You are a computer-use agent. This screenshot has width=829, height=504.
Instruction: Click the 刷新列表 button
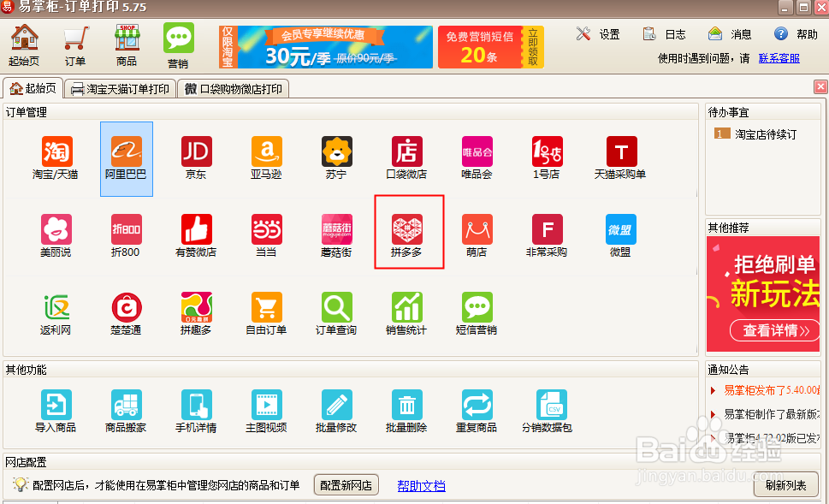(786, 485)
